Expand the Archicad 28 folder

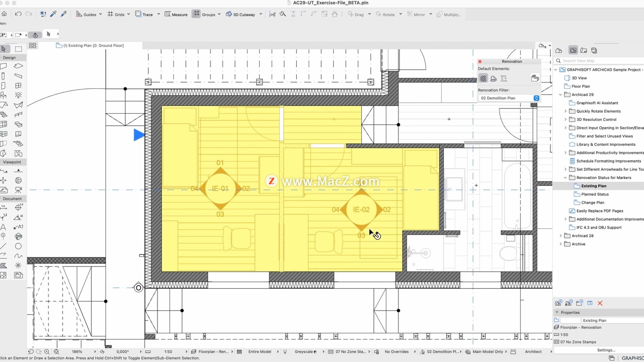click(560, 236)
